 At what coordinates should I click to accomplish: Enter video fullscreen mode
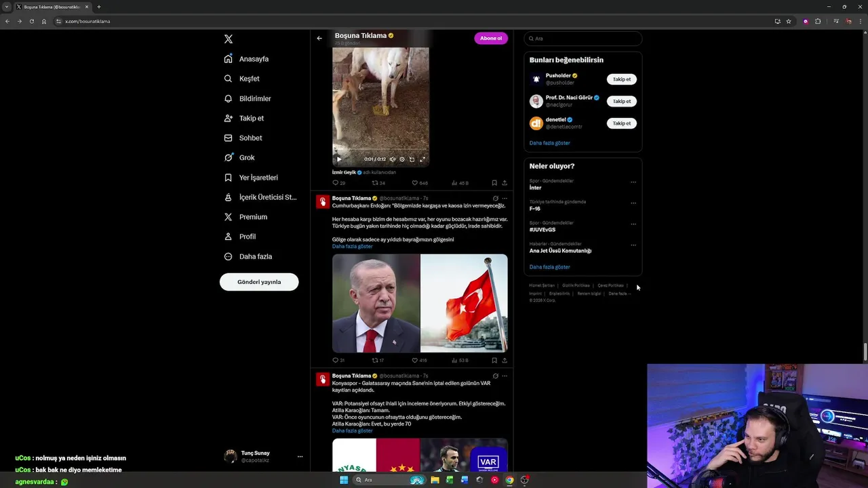(422, 159)
